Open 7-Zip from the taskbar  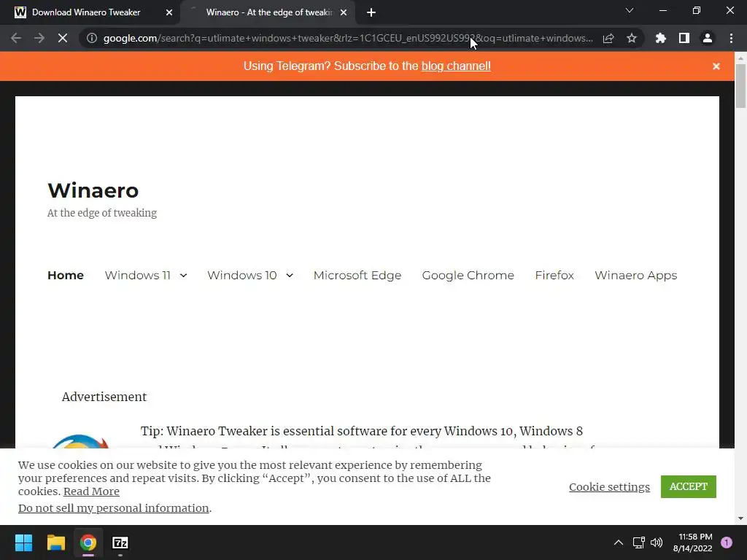click(x=120, y=542)
